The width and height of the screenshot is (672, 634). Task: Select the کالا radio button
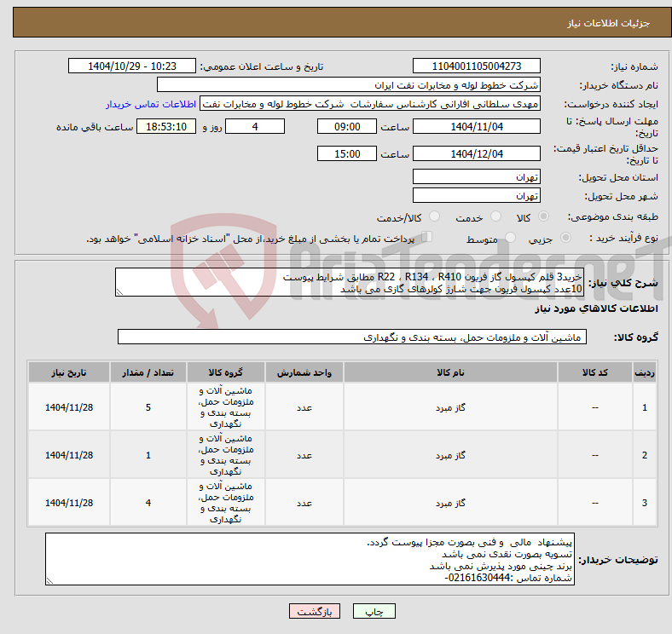click(543, 216)
